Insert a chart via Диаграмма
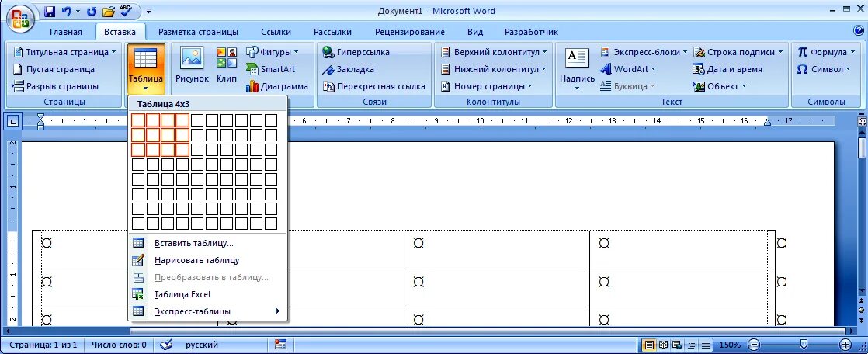The width and height of the screenshot is (868, 354). 277,86
